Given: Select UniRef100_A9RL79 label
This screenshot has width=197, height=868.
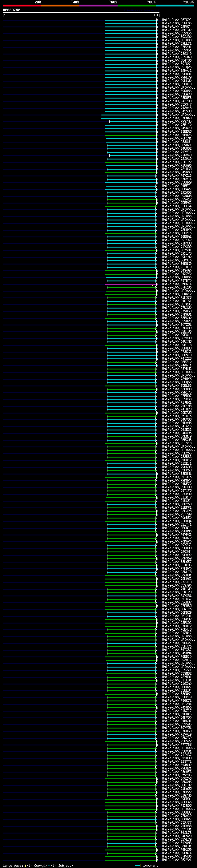Looking at the screenshot, I should click(177, 78).
